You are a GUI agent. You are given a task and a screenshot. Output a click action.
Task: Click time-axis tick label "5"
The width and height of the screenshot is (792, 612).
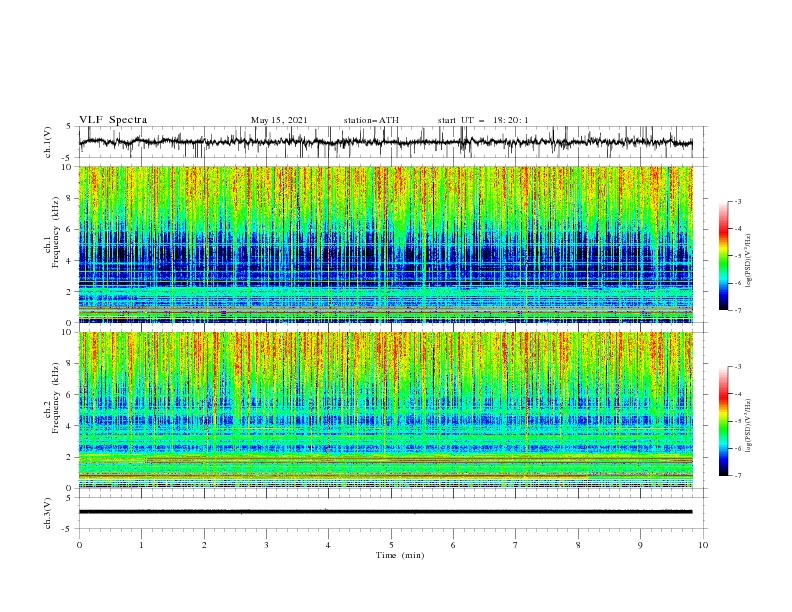(x=391, y=545)
